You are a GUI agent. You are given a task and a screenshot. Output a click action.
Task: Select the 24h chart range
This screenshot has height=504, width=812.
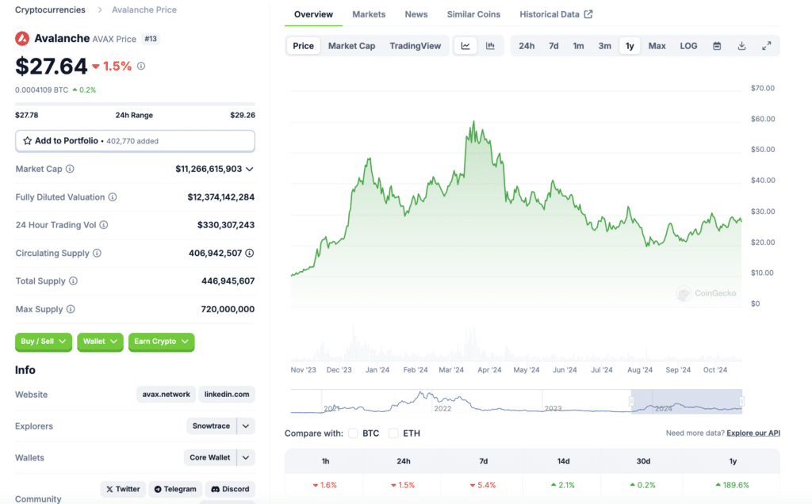527,46
